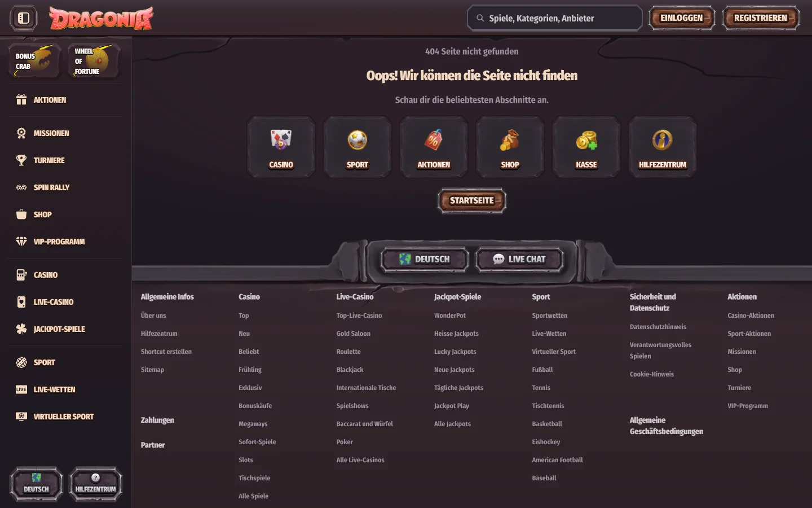Image resolution: width=812 pixels, height=508 pixels.
Task: Open the WonderPot footer link
Action: click(450, 316)
